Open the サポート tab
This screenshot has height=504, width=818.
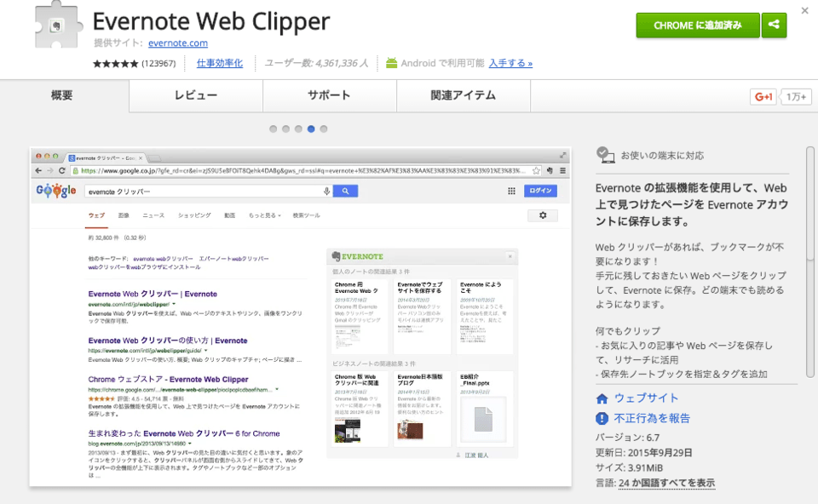pos(329,95)
